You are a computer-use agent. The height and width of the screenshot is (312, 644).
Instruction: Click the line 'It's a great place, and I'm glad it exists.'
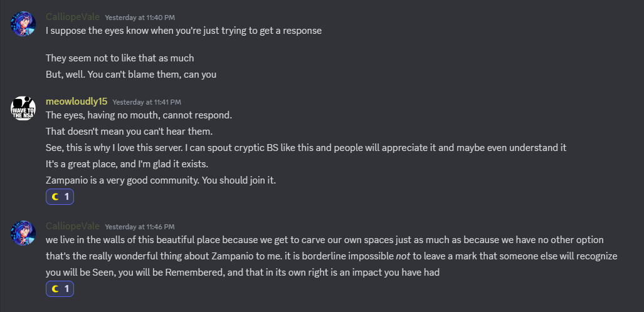[x=135, y=164]
